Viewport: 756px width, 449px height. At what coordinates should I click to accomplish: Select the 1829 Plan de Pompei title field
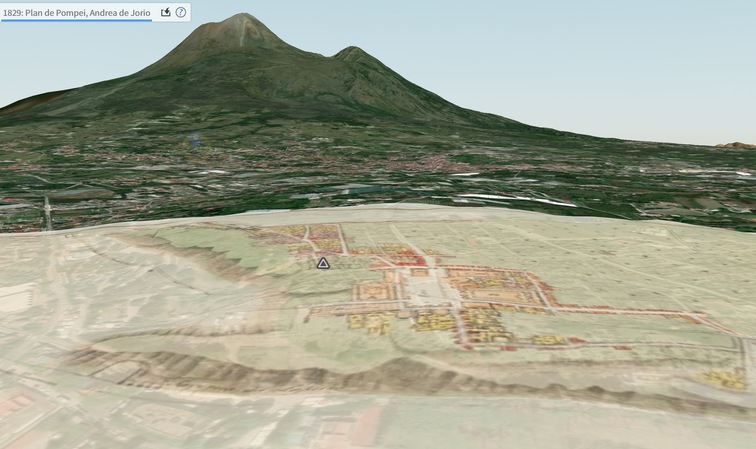tap(77, 13)
